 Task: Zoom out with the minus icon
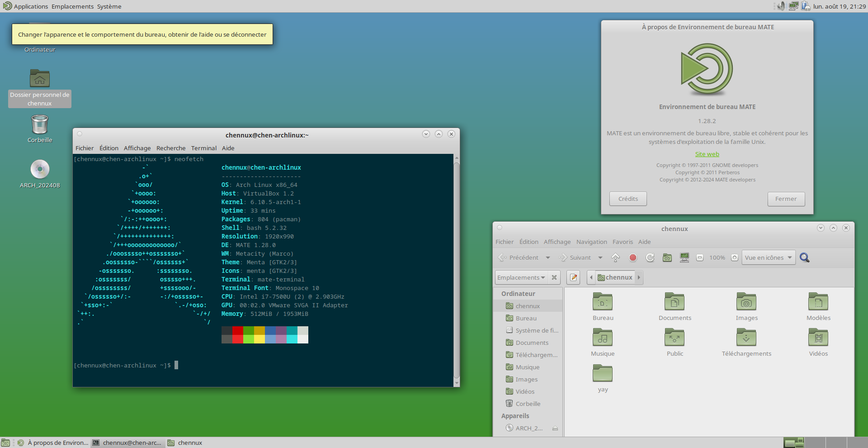click(700, 257)
